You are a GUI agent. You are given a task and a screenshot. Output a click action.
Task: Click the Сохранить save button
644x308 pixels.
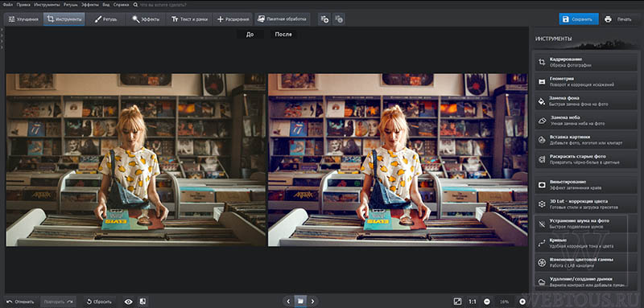(578, 19)
